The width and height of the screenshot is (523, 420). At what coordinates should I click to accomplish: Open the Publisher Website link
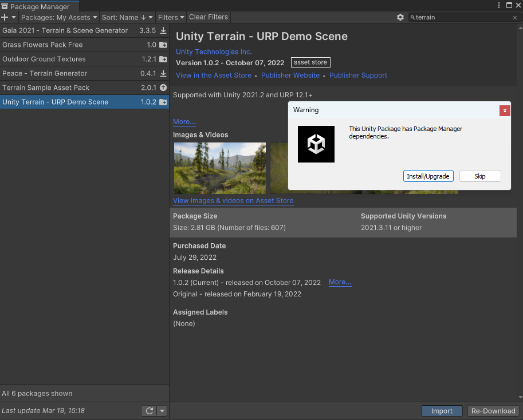(290, 76)
